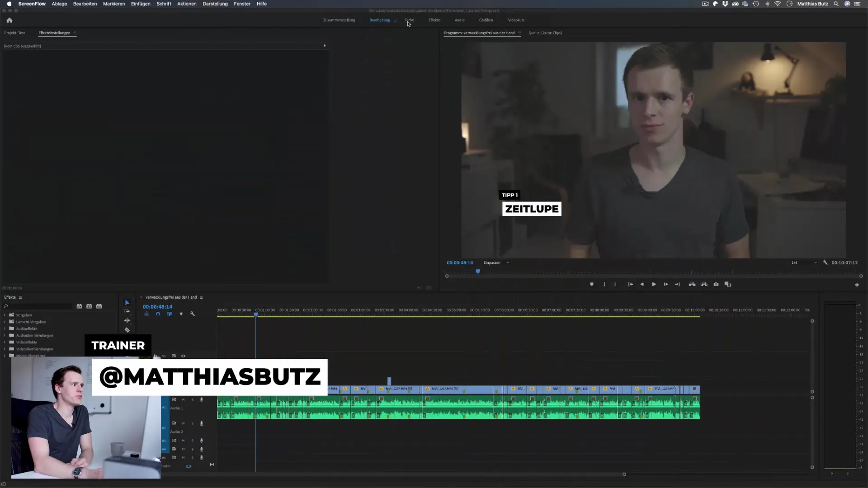Open the Einpassen zoom level dropdown
Image resolution: width=868 pixels, height=488 pixels.
click(x=496, y=263)
